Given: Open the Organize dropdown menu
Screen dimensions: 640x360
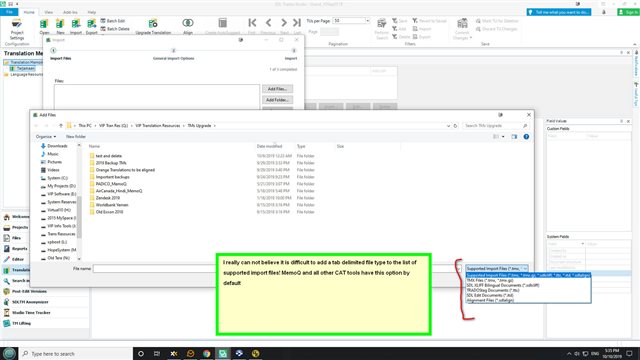Looking at the screenshot, I should pos(46,137).
